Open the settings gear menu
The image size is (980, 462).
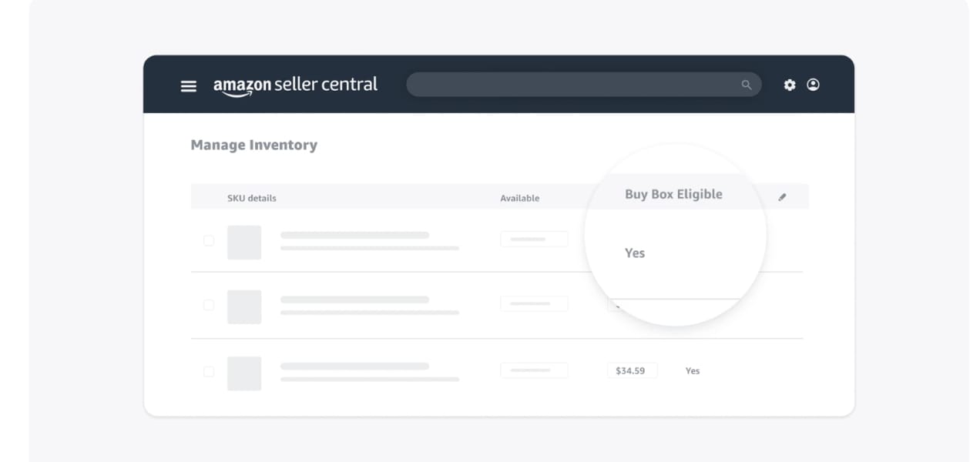click(x=789, y=85)
